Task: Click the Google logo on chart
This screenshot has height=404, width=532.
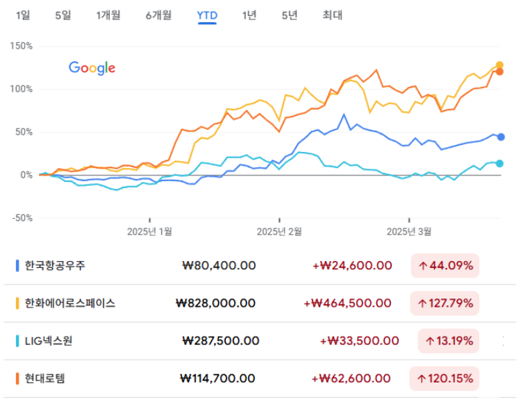Action: point(92,68)
